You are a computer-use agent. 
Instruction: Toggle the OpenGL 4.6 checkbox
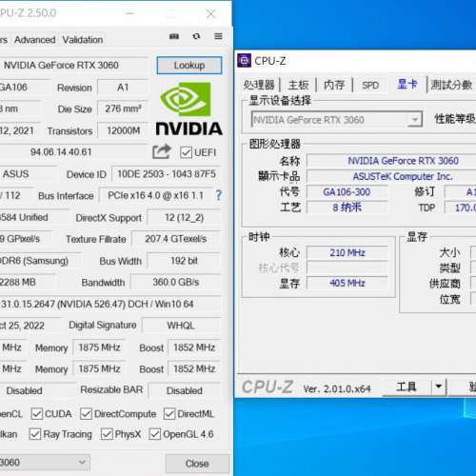click(155, 434)
